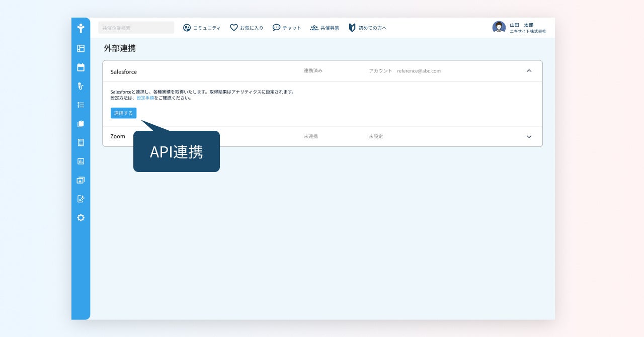Open the 設定手順 link

pyautogui.click(x=145, y=98)
